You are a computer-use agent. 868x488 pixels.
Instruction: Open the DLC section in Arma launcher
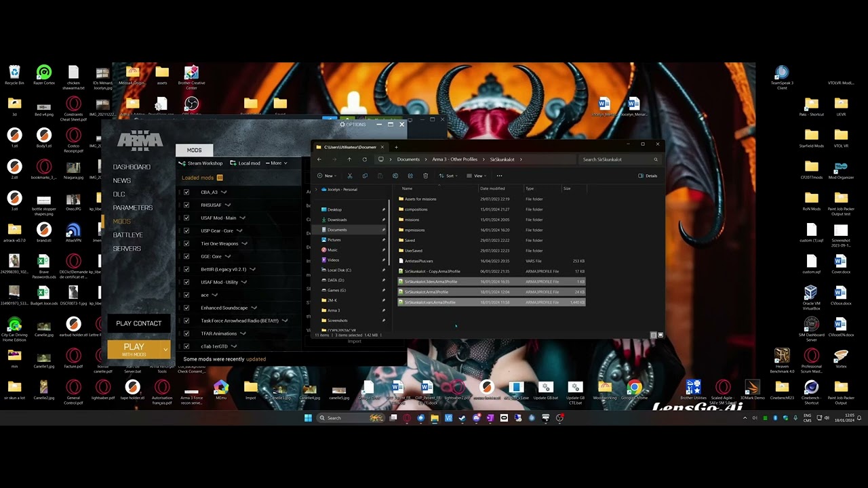pos(119,194)
